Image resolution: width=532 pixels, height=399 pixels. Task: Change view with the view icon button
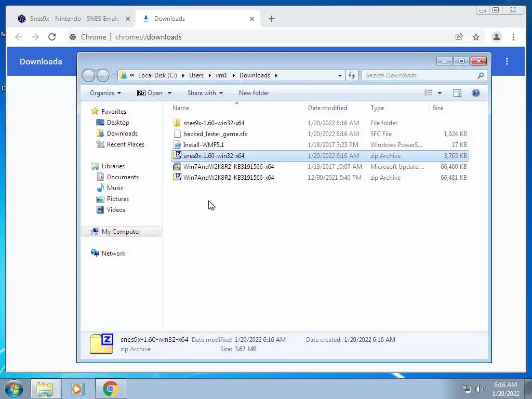pyautogui.click(x=428, y=93)
